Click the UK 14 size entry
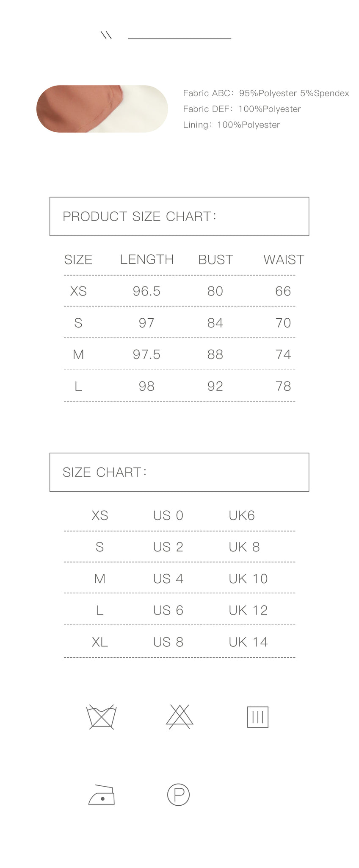The height and width of the screenshot is (868, 359). coord(248,642)
